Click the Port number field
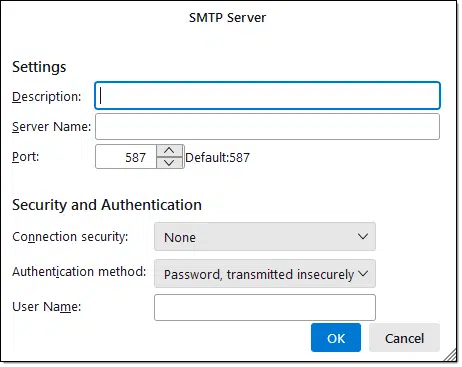Image resolution: width=462 pixels, height=367 pixels. coord(126,157)
